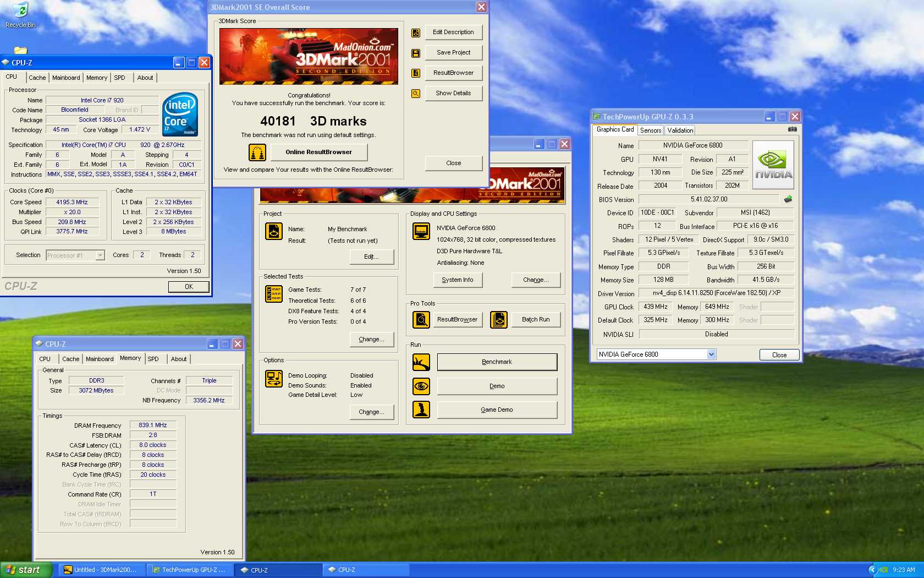Click the Demo eye icon
Image resolution: width=924 pixels, height=578 pixels.
tap(421, 386)
